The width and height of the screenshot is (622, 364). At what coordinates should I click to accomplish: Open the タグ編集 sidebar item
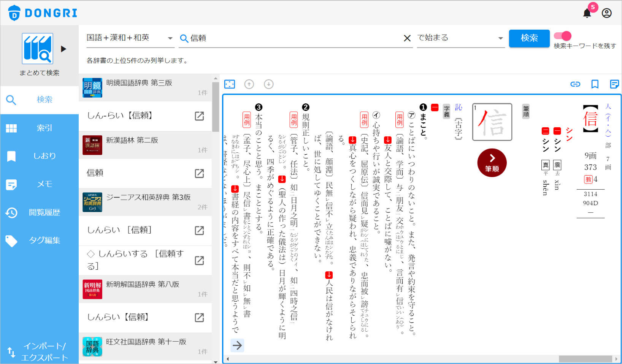[40, 240]
